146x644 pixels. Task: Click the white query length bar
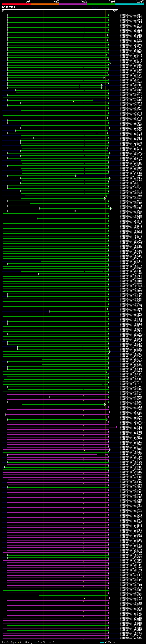(x=60, y=9)
